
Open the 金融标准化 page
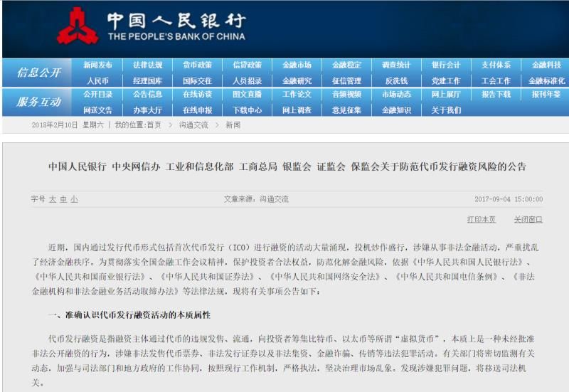coord(546,80)
